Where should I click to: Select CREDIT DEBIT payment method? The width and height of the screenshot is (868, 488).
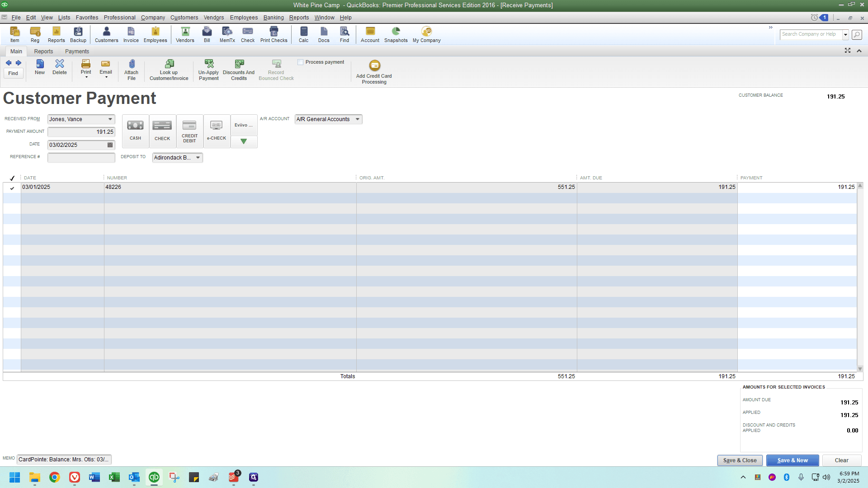click(x=189, y=131)
